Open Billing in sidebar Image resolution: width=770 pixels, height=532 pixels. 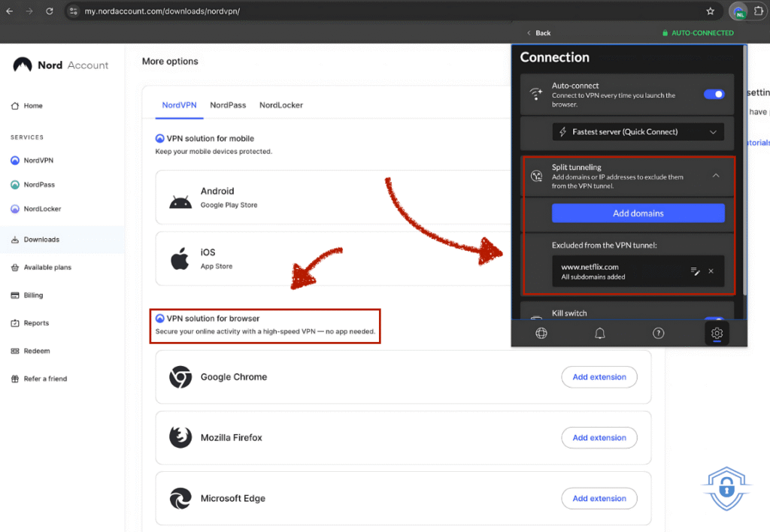tap(27, 295)
